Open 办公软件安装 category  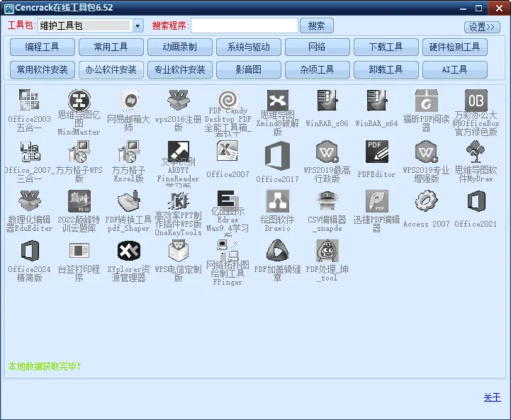(111, 69)
